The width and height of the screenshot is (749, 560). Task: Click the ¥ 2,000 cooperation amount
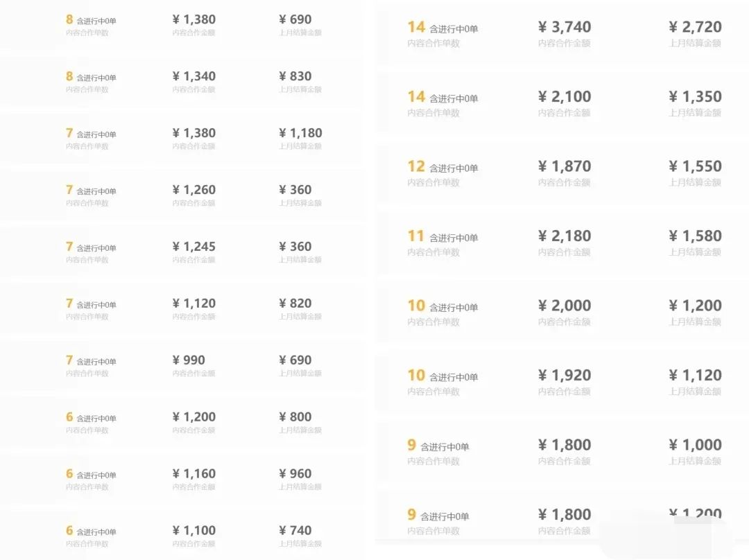tap(565, 306)
